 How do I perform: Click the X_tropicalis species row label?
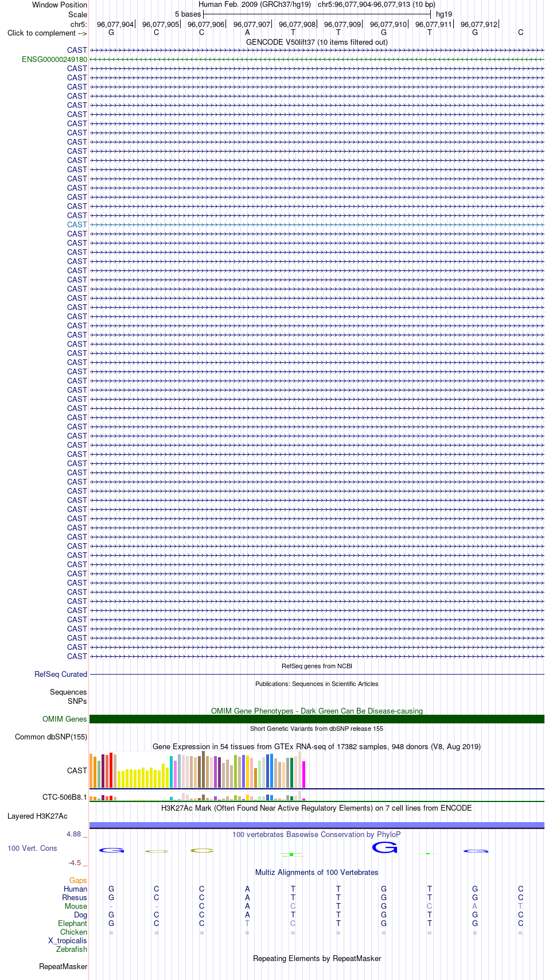[68, 940]
